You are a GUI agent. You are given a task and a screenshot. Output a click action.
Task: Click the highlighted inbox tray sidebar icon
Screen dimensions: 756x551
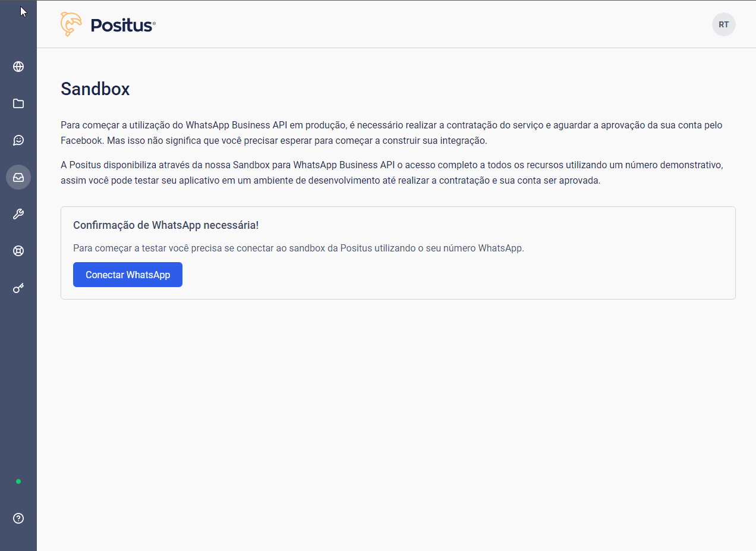[x=18, y=177]
